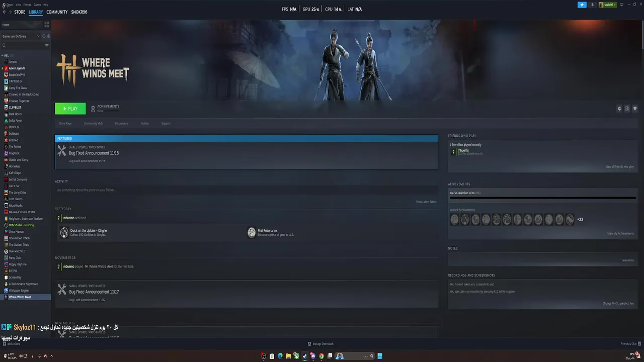Click the activity comment input box
Image resolution: width=644 pixels, height=362 pixels.
(246, 190)
